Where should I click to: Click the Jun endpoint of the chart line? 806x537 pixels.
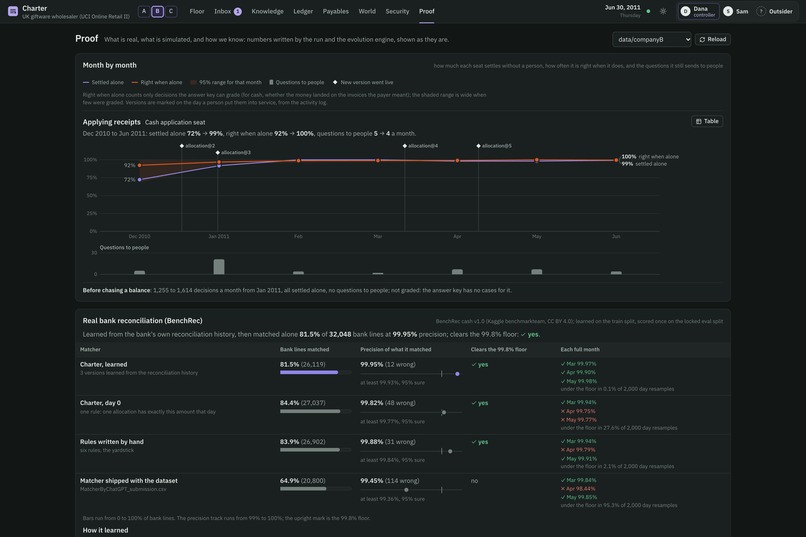click(x=616, y=160)
